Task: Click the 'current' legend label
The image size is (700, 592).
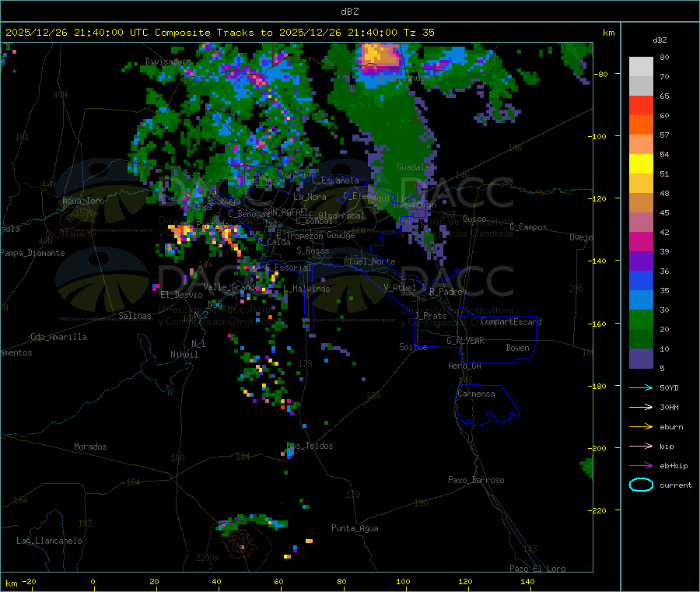Action: coord(676,485)
